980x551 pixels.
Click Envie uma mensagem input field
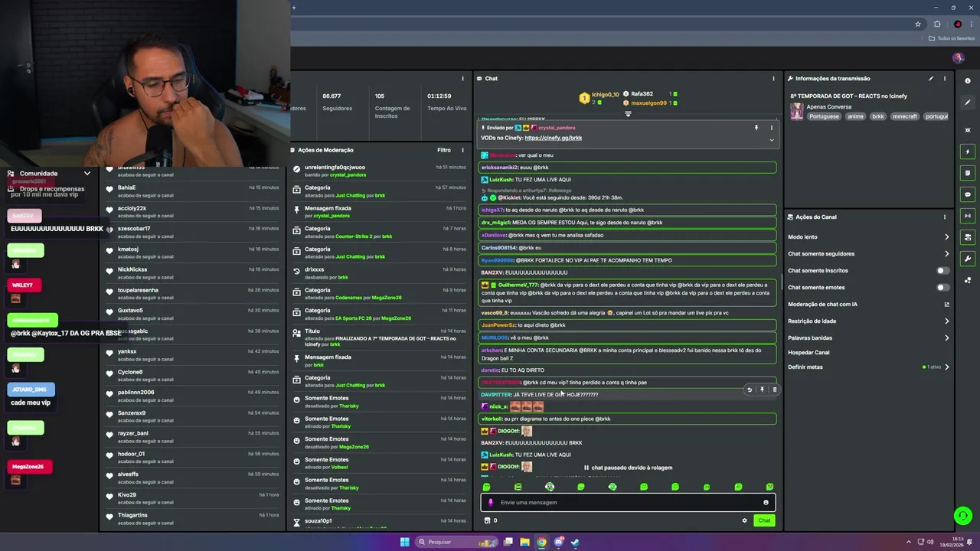tap(628, 503)
